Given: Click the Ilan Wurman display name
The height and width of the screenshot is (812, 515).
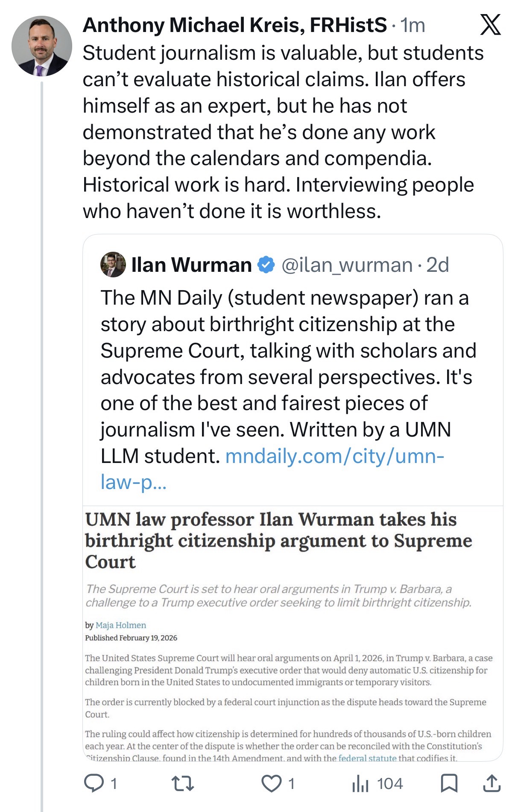Looking at the screenshot, I should click(x=191, y=265).
